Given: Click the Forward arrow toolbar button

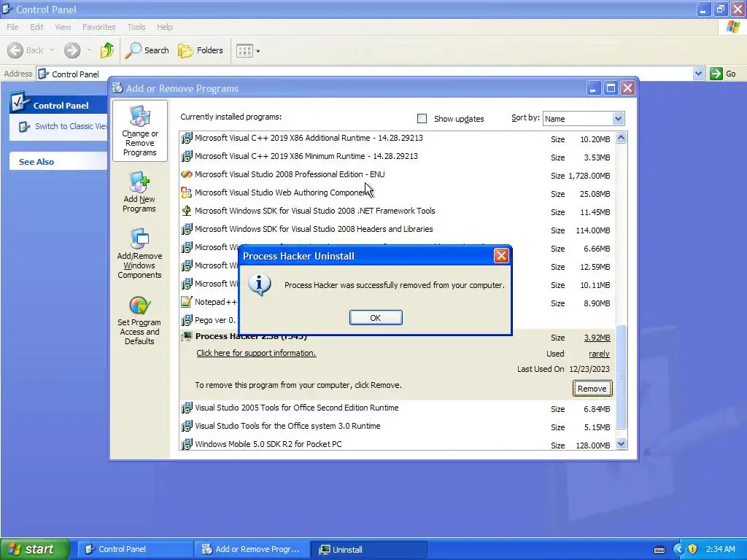Looking at the screenshot, I should [x=72, y=50].
